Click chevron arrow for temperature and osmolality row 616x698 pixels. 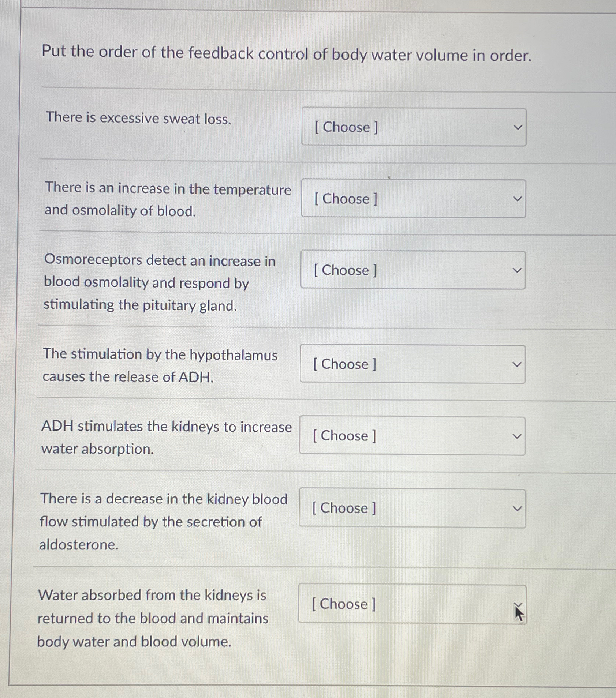click(517, 199)
